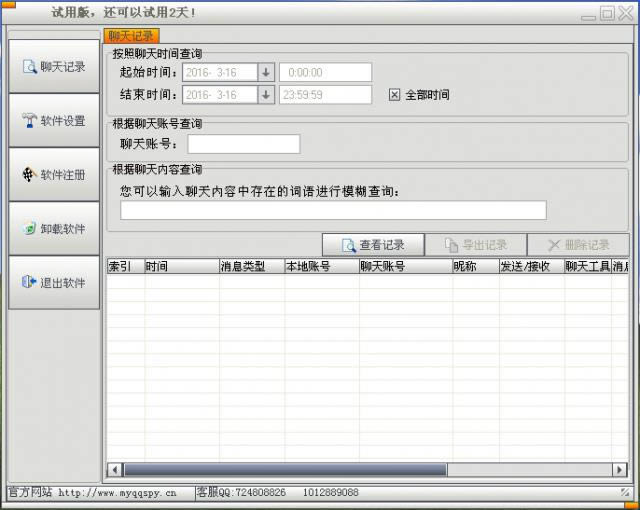Click the 起始时间 date field
Viewport: 640px width, 510px height.
point(220,73)
